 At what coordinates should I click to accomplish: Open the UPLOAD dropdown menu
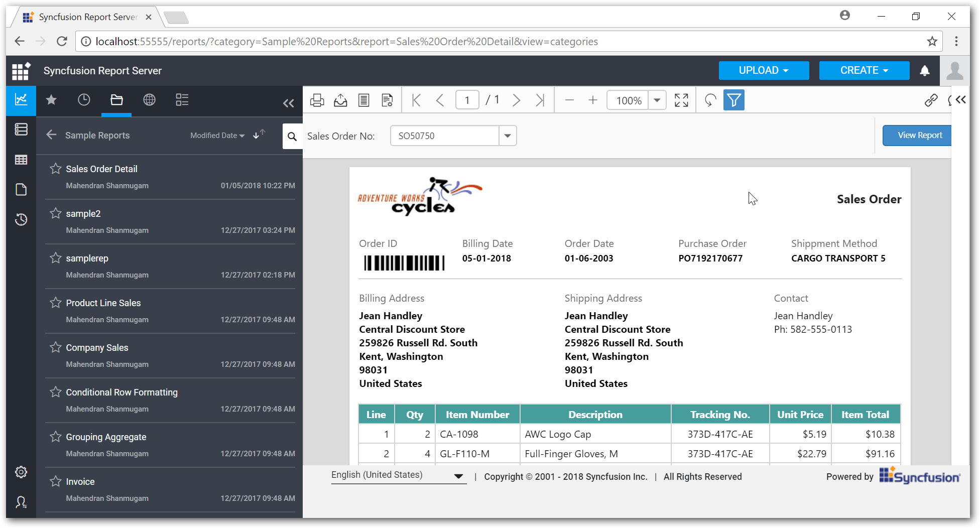point(764,71)
